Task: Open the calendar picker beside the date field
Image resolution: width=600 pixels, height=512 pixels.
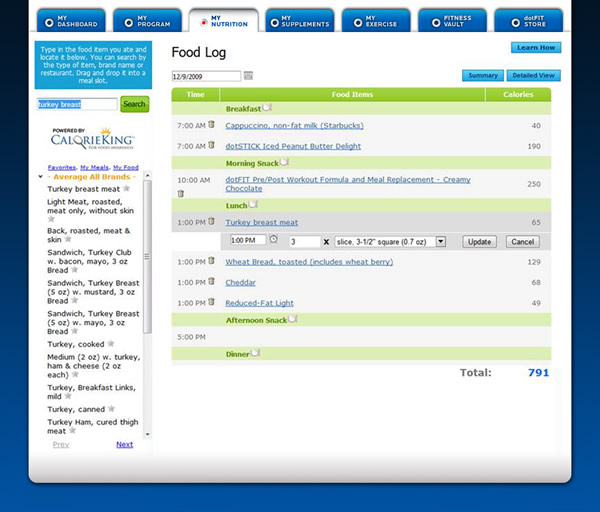Action: coord(248,76)
